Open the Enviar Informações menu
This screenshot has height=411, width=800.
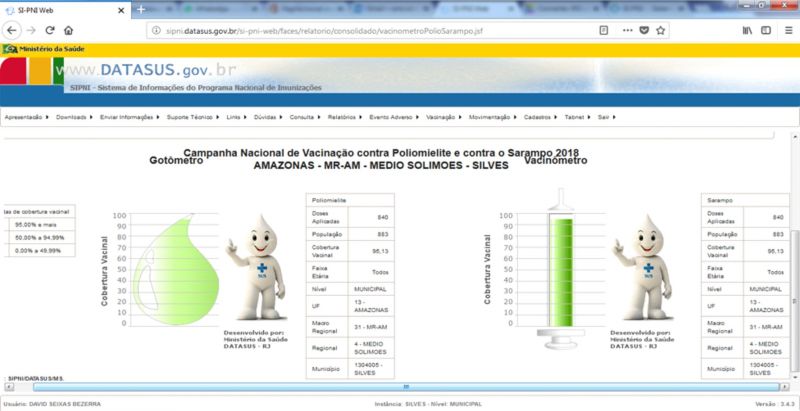(130, 117)
